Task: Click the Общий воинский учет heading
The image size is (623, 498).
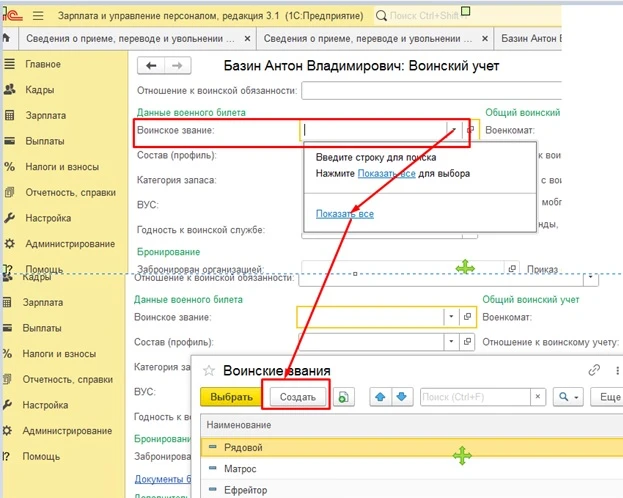Action: [x=531, y=299]
